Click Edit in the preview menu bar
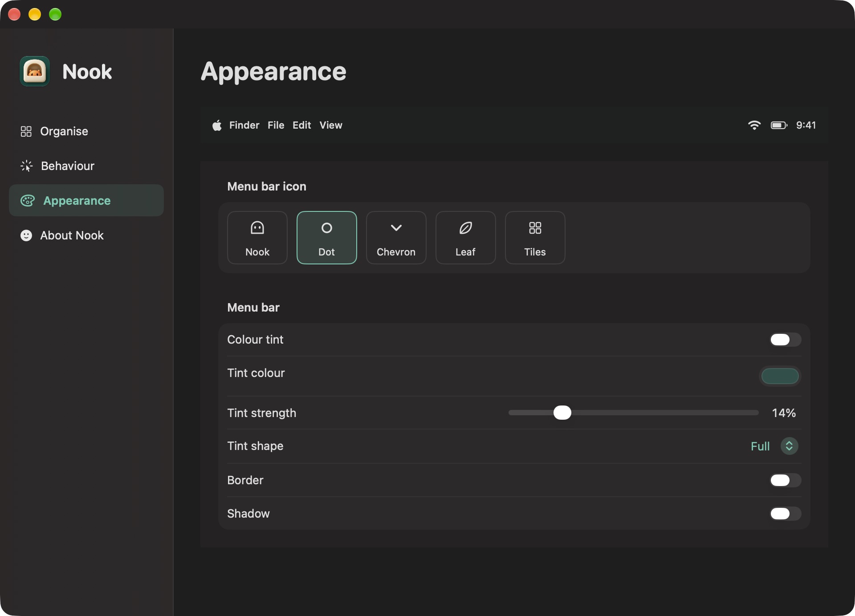 click(x=301, y=126)
